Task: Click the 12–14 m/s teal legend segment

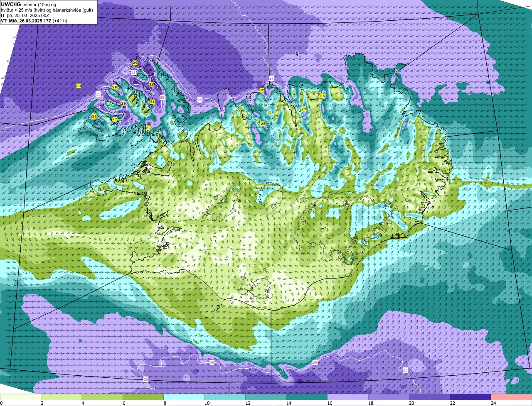Action: (x=266, y=397)
